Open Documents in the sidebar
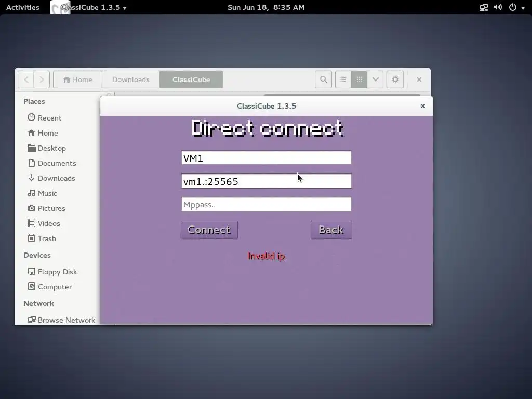The width and height of the screenshot is (532, 399). point(52,163)
